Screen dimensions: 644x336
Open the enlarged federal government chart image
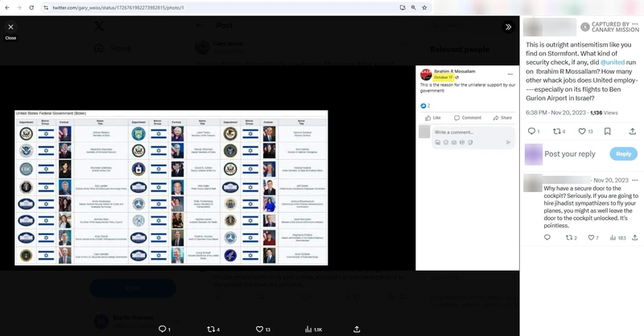pyautogui.click(x=171, y=187)
